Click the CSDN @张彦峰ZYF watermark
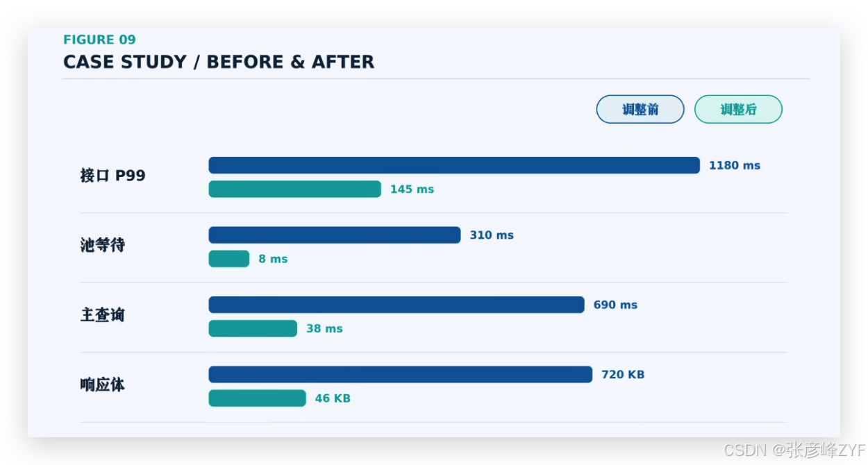 795,450
